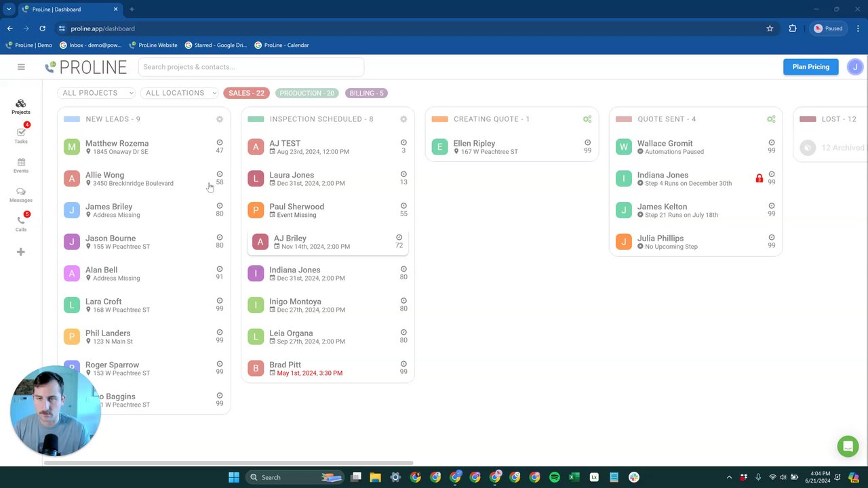Click the Inspection Scheduled green color swatch

click(x=256, y=119)
